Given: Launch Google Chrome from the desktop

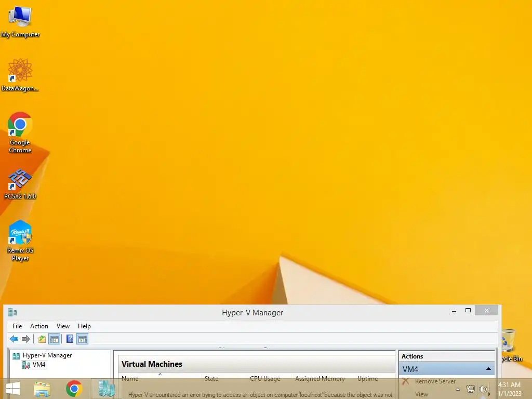Looking at the screenshot, I should (20, 132).
